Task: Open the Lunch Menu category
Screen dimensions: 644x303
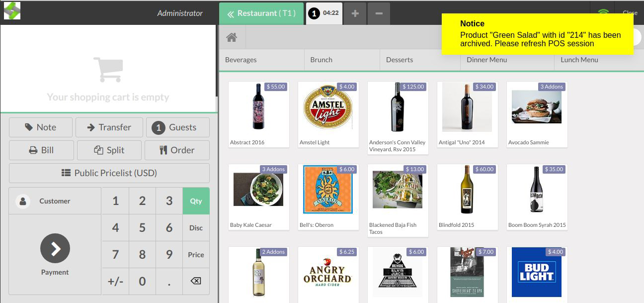Action: [599, 60]
